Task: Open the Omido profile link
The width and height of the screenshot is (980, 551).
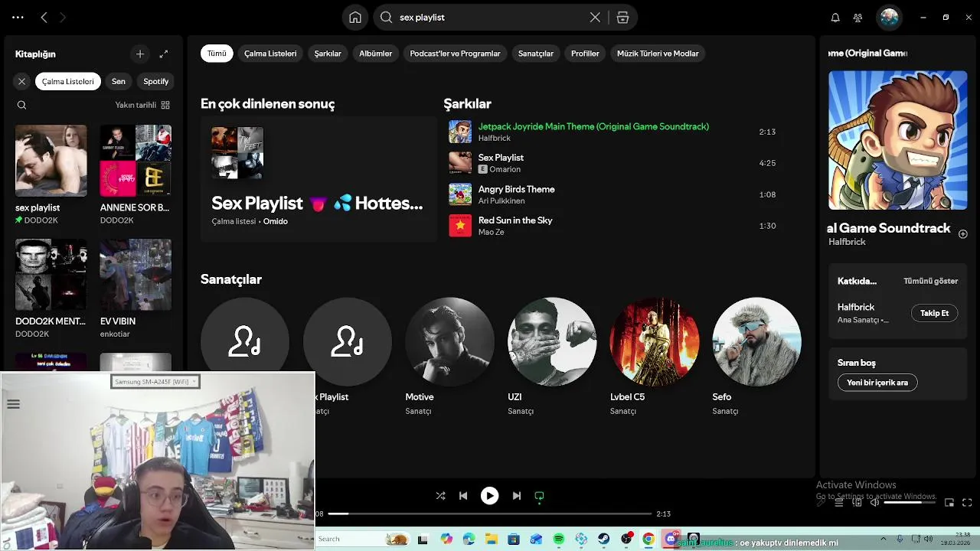Action: click(276, 221)
